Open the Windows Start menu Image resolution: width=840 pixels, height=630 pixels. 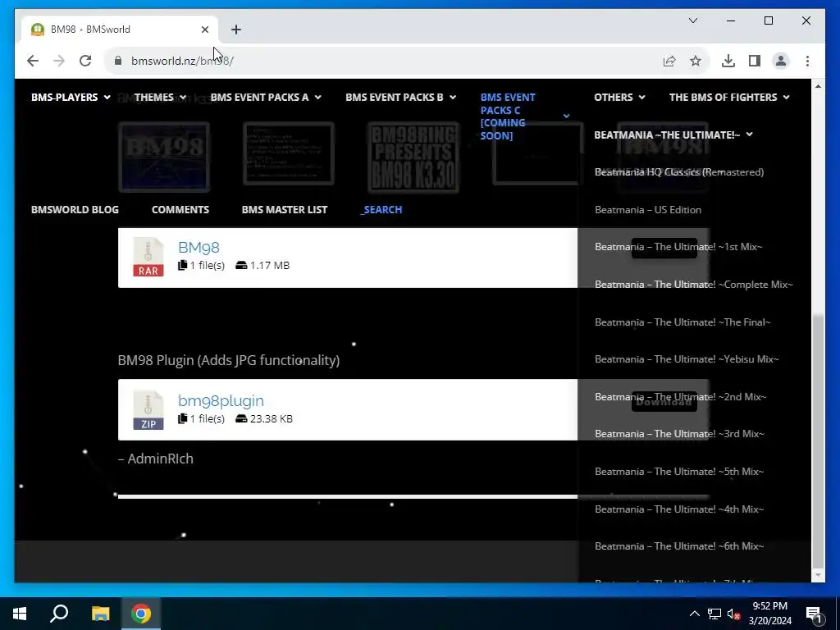[x=20, y=614]
